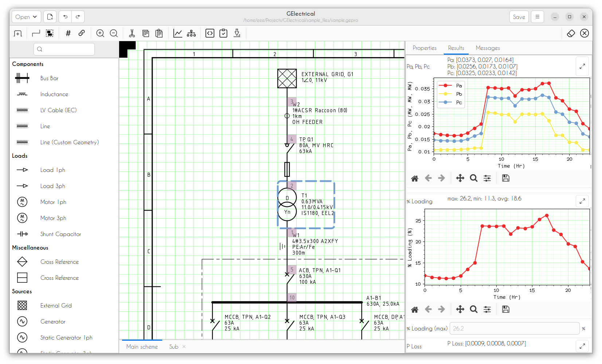Select the diamond Cross Reference component
The image size is (602, 364).
click(x=64, y=262)
